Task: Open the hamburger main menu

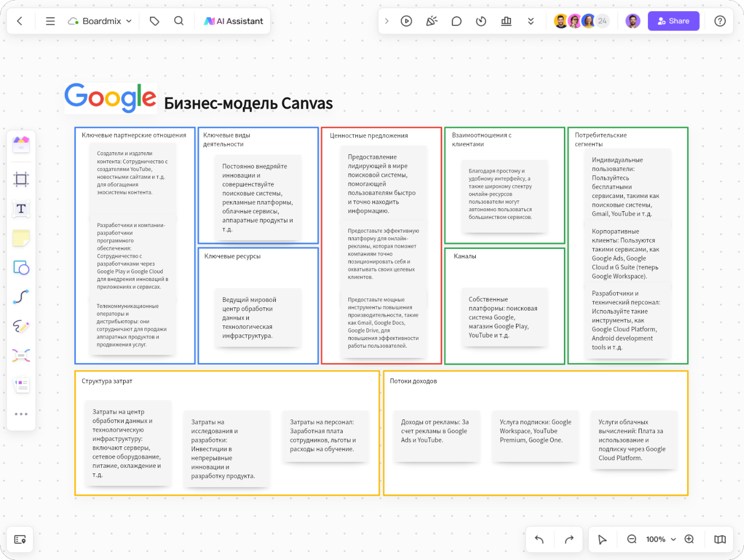Action: point(50,21)
